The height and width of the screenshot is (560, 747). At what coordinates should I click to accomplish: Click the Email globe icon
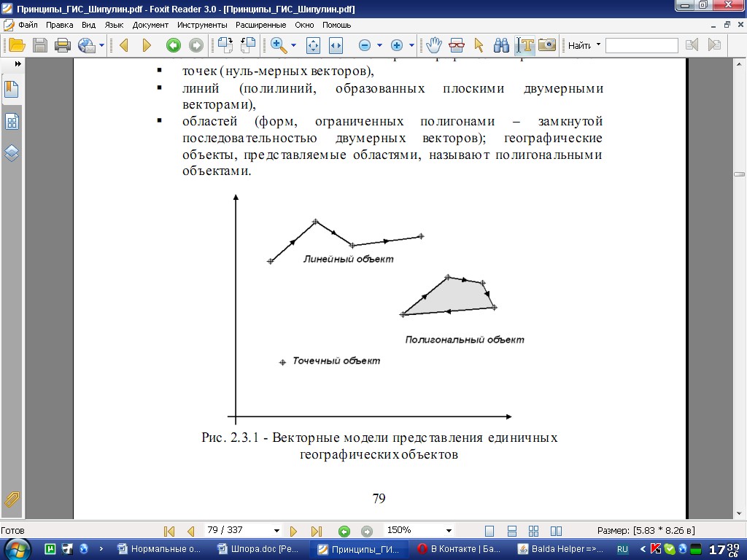(87, 45)
